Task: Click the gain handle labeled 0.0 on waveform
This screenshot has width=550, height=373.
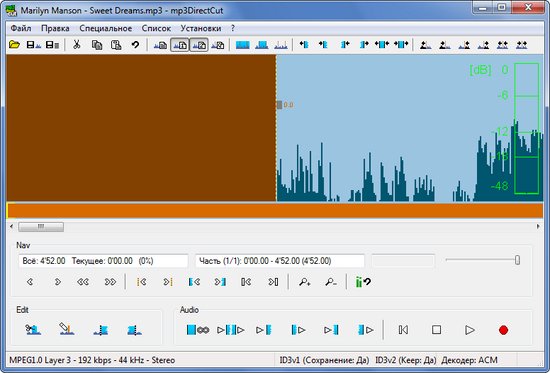Action: [279, 105]
